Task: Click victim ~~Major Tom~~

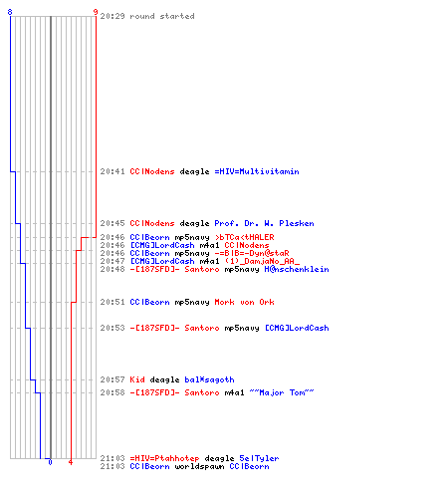Action: pyautogui.click(x=282, y=392)
